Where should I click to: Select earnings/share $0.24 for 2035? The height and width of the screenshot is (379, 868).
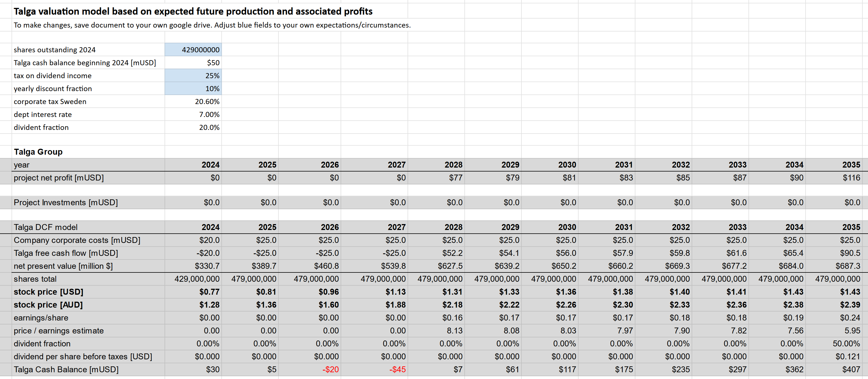[x=834, y=318]
